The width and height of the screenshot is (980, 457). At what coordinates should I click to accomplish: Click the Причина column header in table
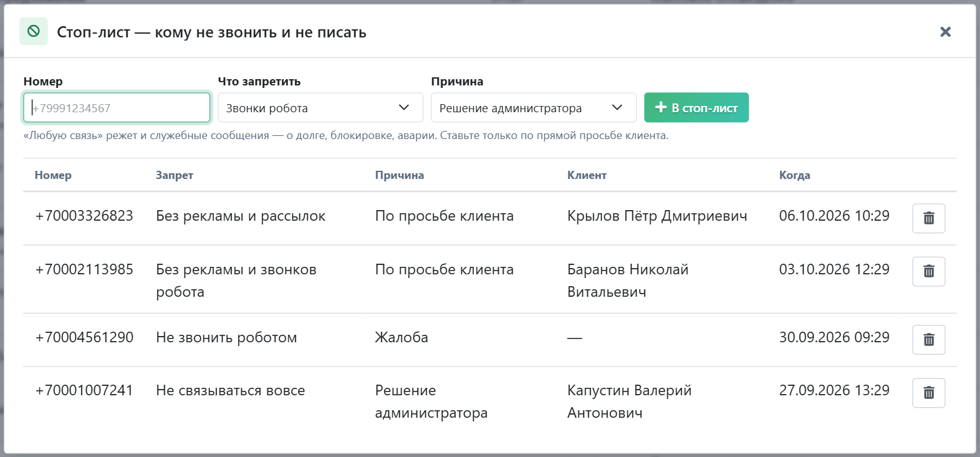pos(400,175)
